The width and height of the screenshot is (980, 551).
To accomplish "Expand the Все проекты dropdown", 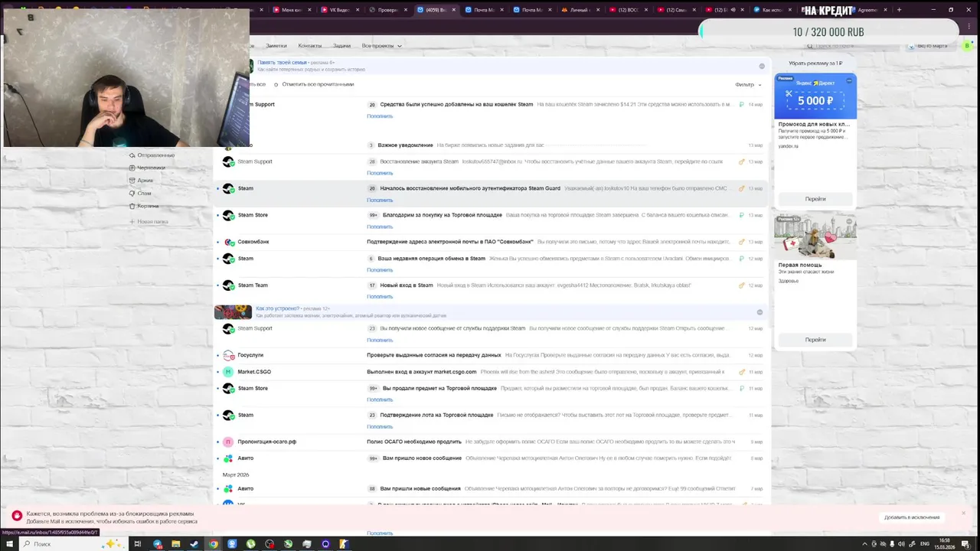I will pyautogui.click(x=381, y=46).
